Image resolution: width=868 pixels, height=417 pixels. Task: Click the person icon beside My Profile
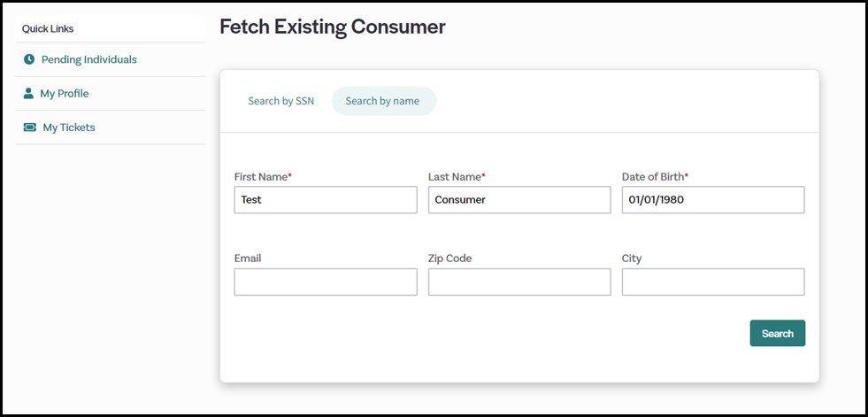29,93
